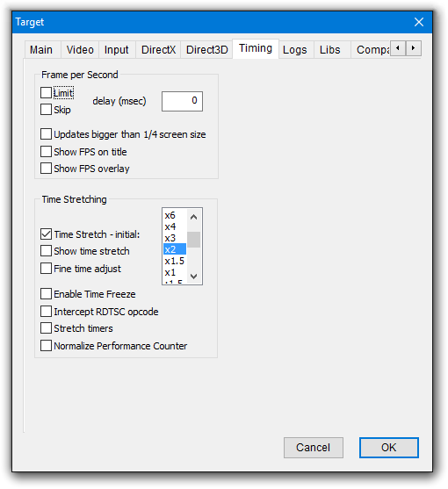448x489 pixels.
Task: Click the time stretch list scrollbar thumb
Action: point(194,240)
